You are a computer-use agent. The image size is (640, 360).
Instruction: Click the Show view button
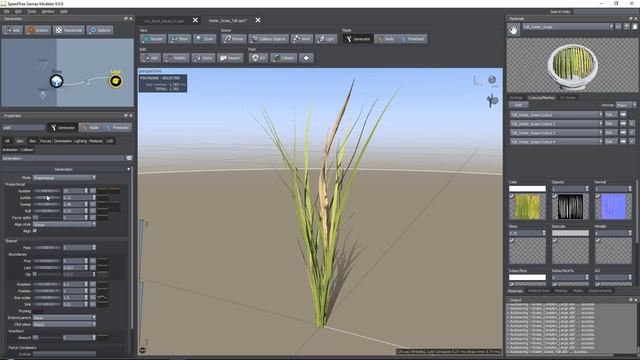point(179,39)
